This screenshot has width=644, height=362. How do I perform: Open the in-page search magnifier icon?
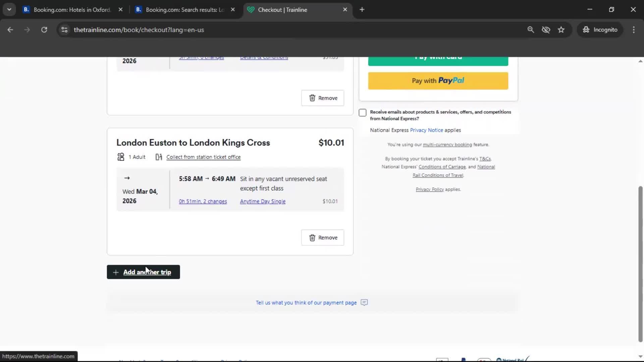point(531,29)
